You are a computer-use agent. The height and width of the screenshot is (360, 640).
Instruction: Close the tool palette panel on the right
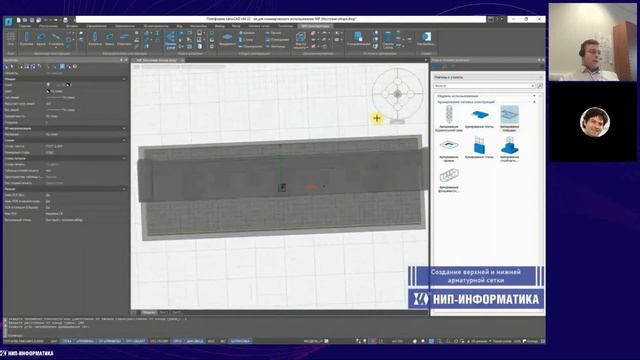(x=543, y=60)
